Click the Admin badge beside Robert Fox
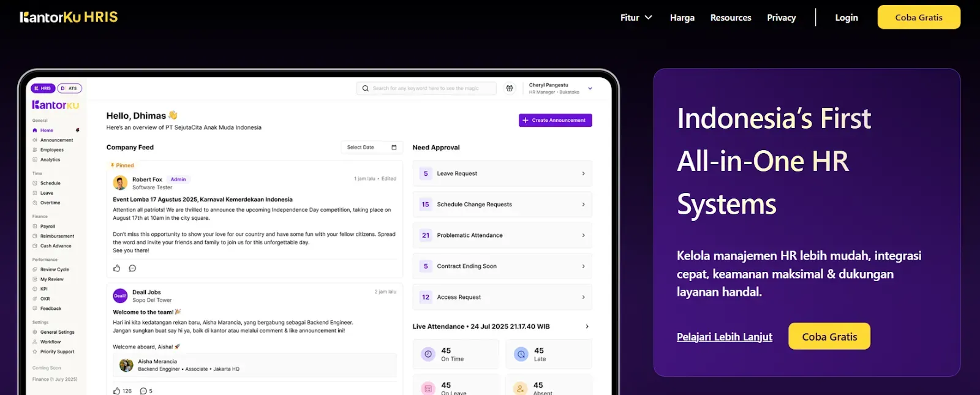 [178, 179]
